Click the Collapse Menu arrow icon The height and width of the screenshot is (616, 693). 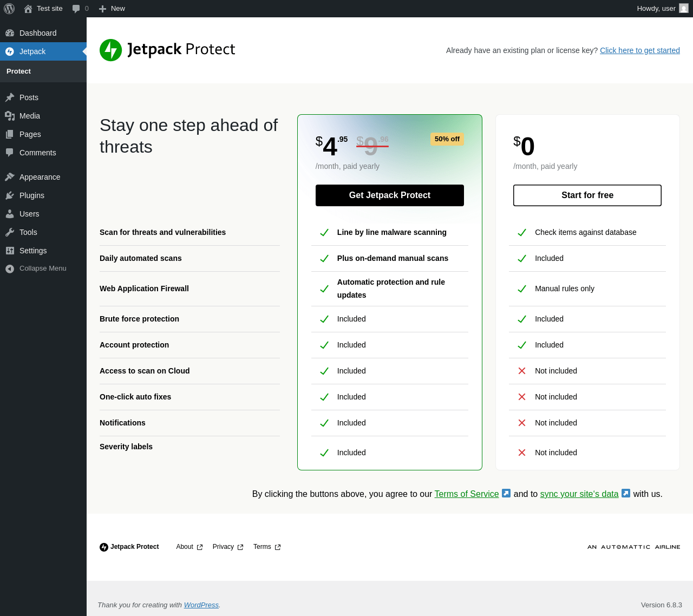(x=10, y=269)
